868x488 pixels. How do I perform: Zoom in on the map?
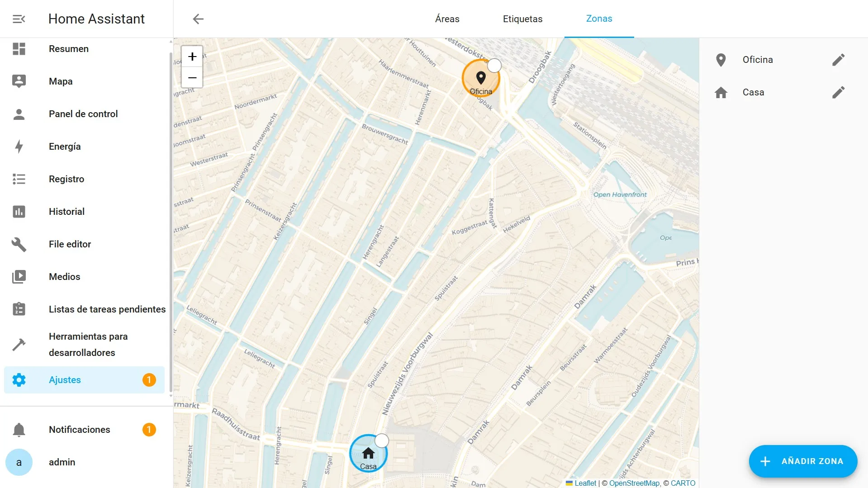click(192, 57)
